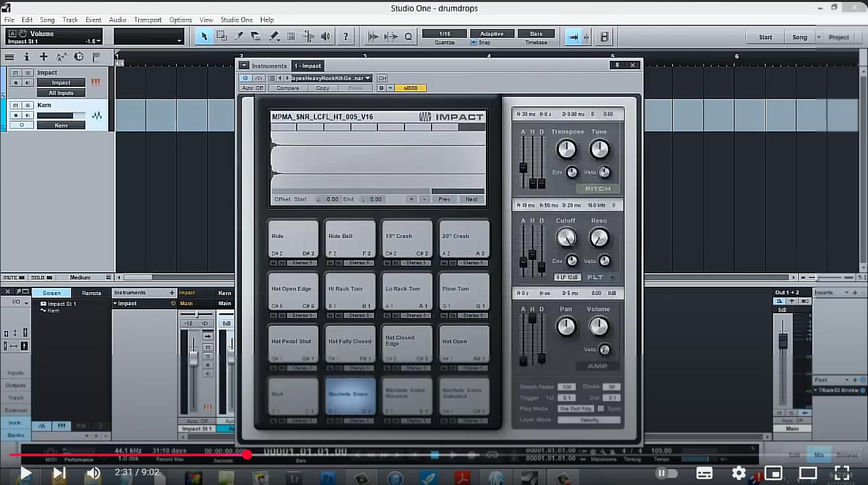Mute the Kern track
Screen dimensions: 868x485
(16, 106)
